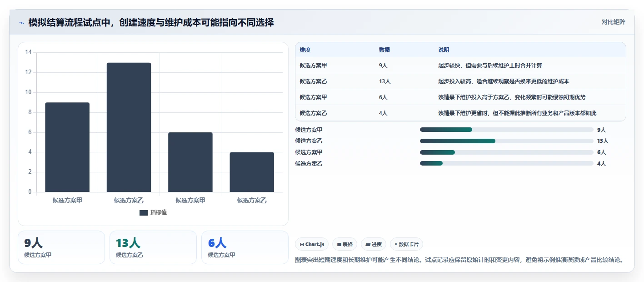This screenshot has width=644, height=282.
Task: Click y-axis tick label 10
Action: 28,92
